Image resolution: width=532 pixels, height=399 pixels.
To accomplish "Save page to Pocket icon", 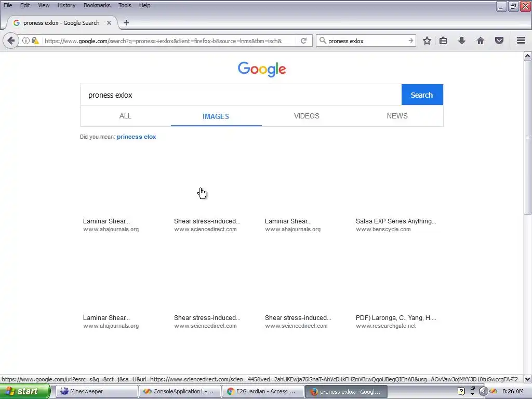I will point(499,41).
